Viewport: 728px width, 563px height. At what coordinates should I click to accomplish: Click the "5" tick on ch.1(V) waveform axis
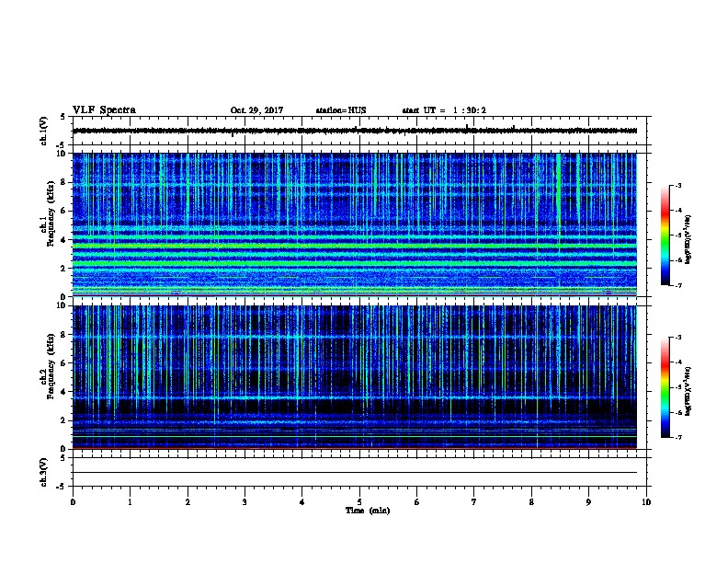coord(63,117)
